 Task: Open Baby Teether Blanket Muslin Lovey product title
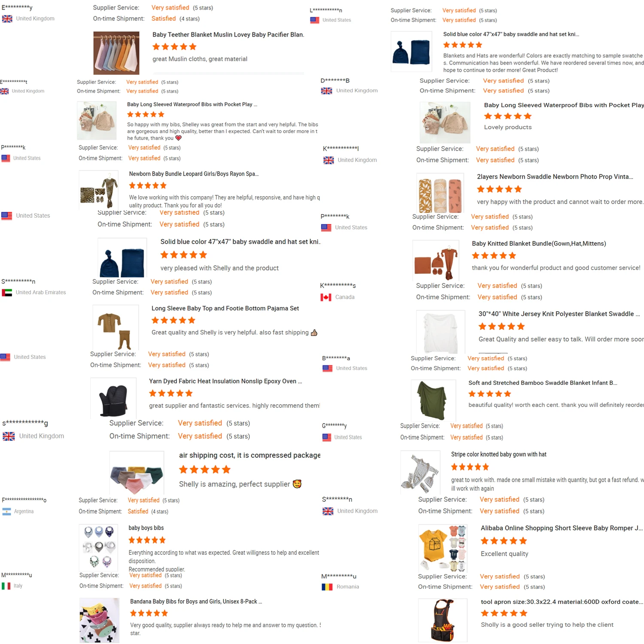[x=228, y=35]
